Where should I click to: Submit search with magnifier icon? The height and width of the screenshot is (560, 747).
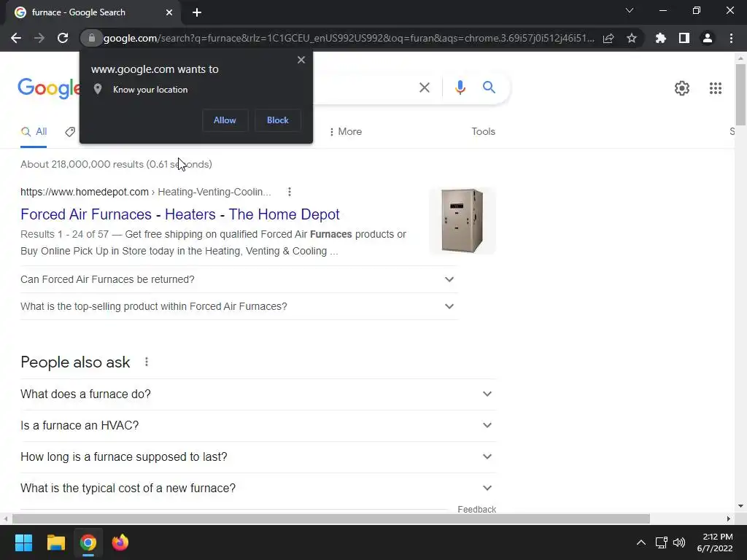(489, 87)
